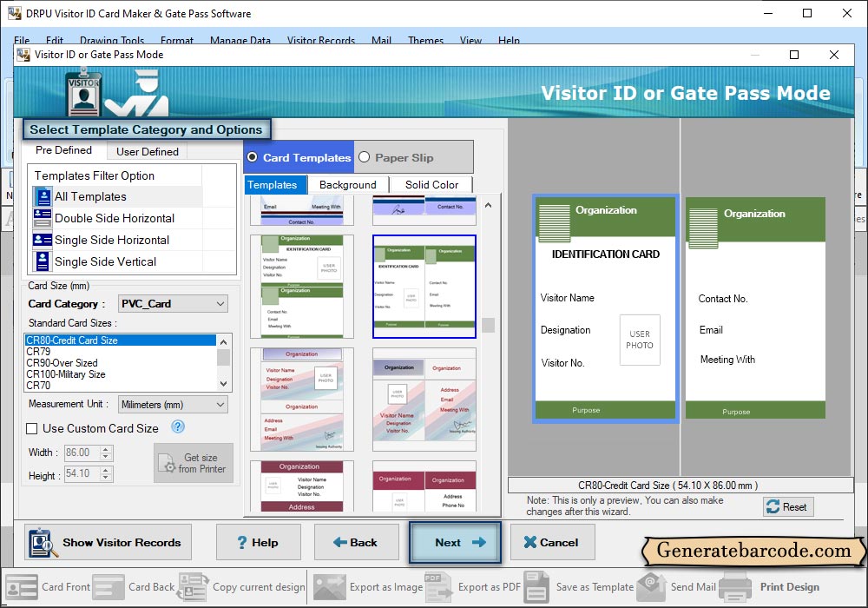868x608 pixels.
Task: Click the Get size from Printer button
Action: pyautogui.click(x=194, y=463)
